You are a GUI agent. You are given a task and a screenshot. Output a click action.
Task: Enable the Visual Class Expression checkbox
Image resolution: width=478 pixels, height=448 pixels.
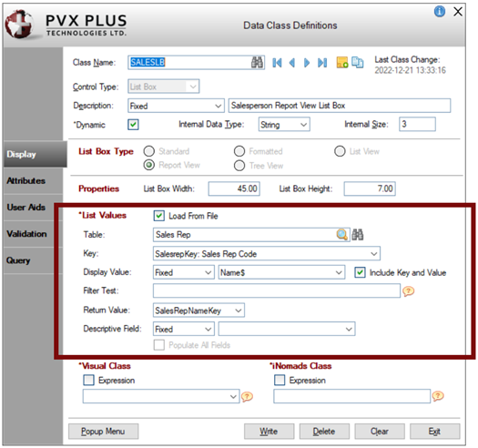click(88, 380)
